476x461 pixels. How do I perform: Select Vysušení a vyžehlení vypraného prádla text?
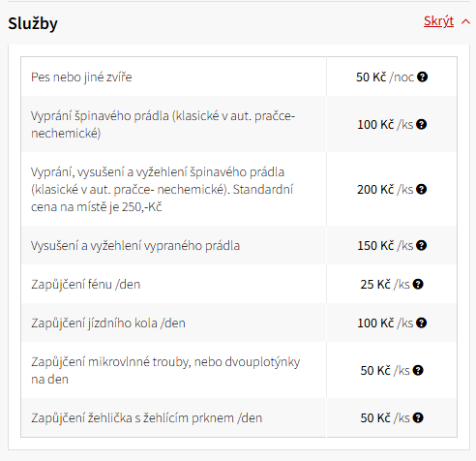click(135, 246)
